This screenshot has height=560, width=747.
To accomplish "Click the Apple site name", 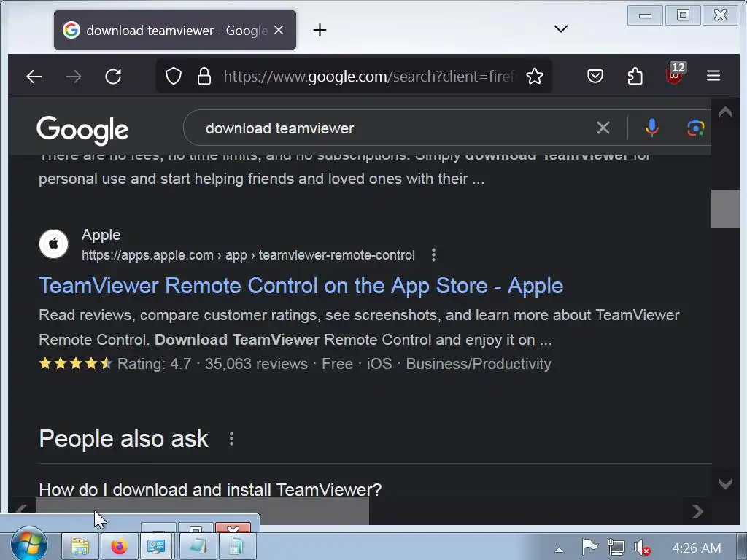I will coord(101,235).
